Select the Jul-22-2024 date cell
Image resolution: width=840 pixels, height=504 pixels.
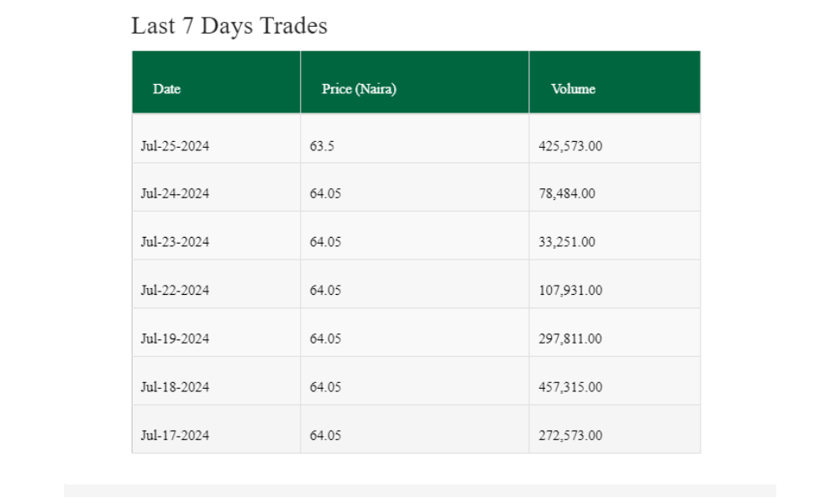coord(175,291)
